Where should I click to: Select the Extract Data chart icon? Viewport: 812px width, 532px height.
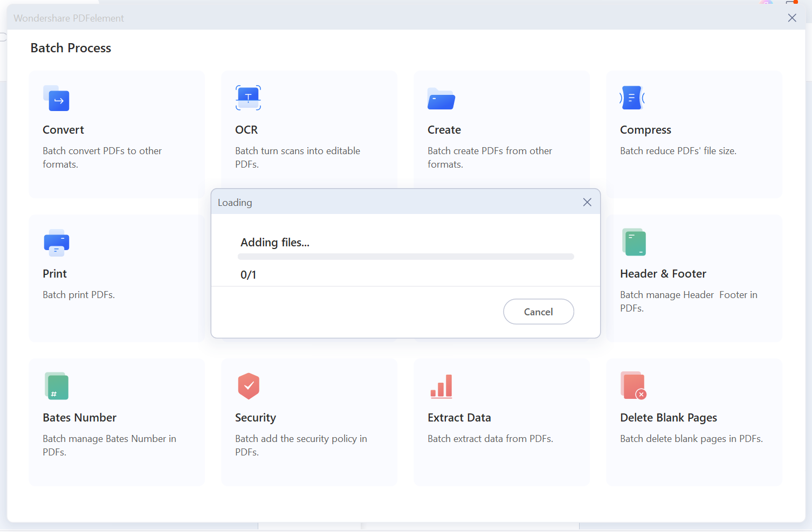tap(441, 386)
